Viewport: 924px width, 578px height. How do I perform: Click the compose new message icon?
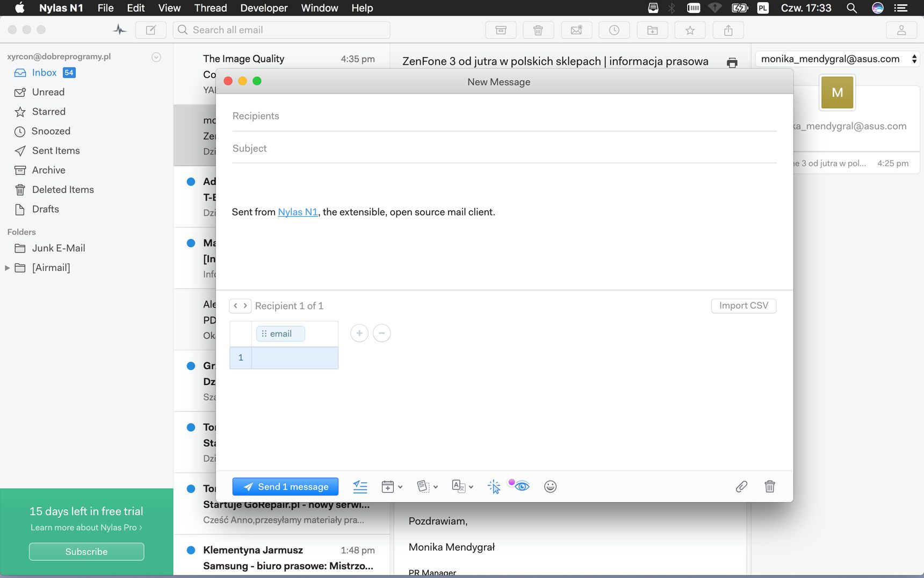151,30
